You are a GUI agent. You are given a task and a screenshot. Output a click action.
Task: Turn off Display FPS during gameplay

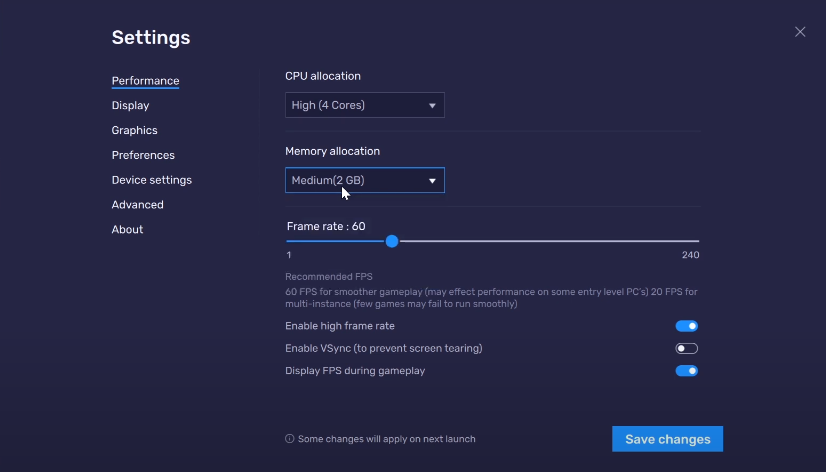click(686, 371)
